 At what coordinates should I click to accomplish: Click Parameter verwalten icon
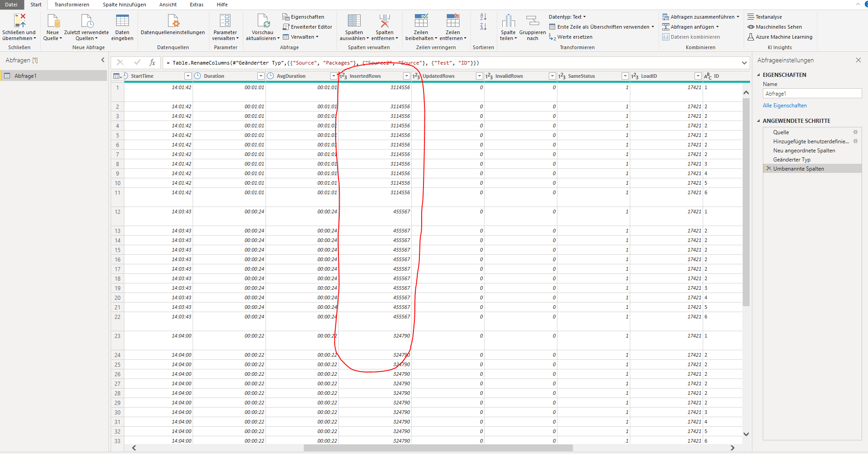click(x=225, y=21)
